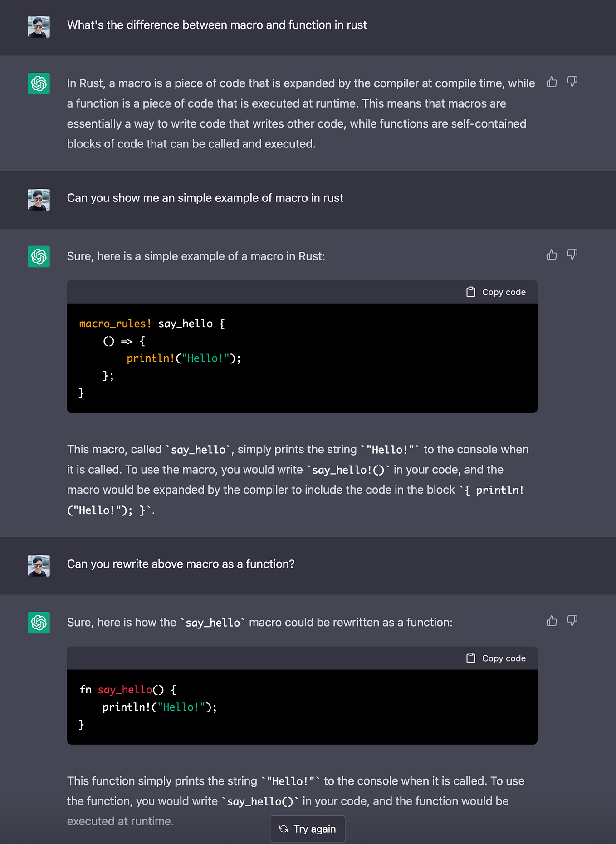Give a thumbs down to the macro example response
This screenshot has height=844, width=616.
click(x=572, y=255)
